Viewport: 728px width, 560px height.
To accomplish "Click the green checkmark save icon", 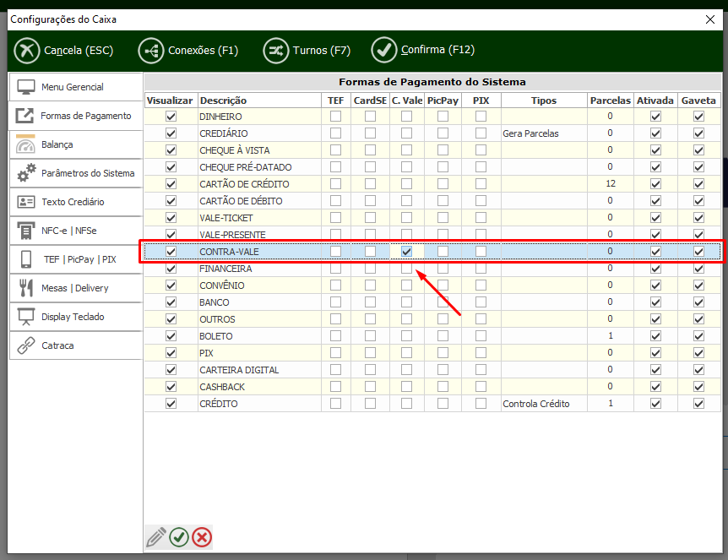I will tap(179, 537).
